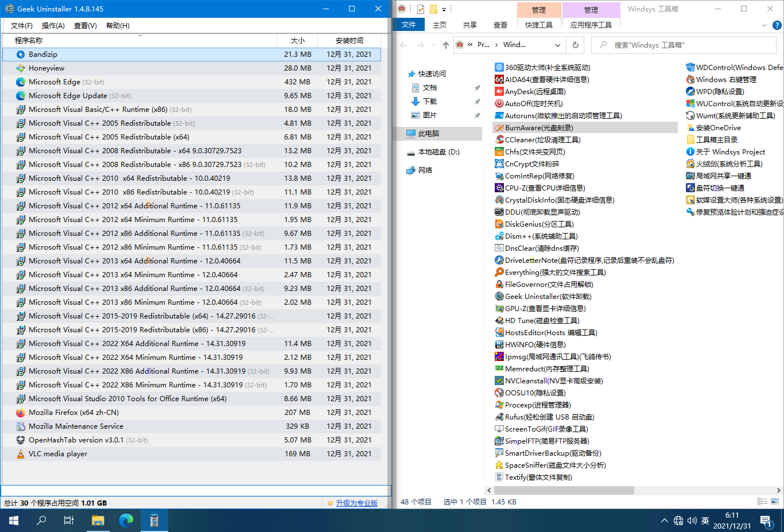Click the Explorer refresh button
This screenshot has width=784, height=532.
tap(575, 45)
